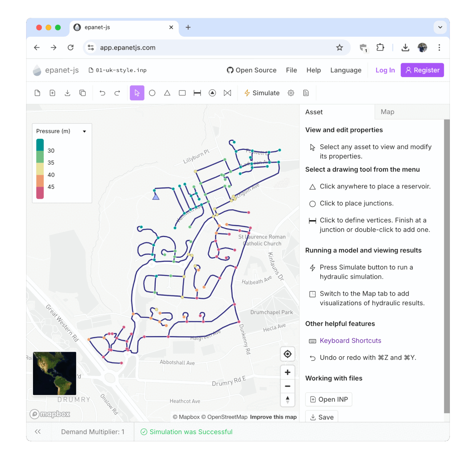Click the Open INP button

[x=329, y=399]
